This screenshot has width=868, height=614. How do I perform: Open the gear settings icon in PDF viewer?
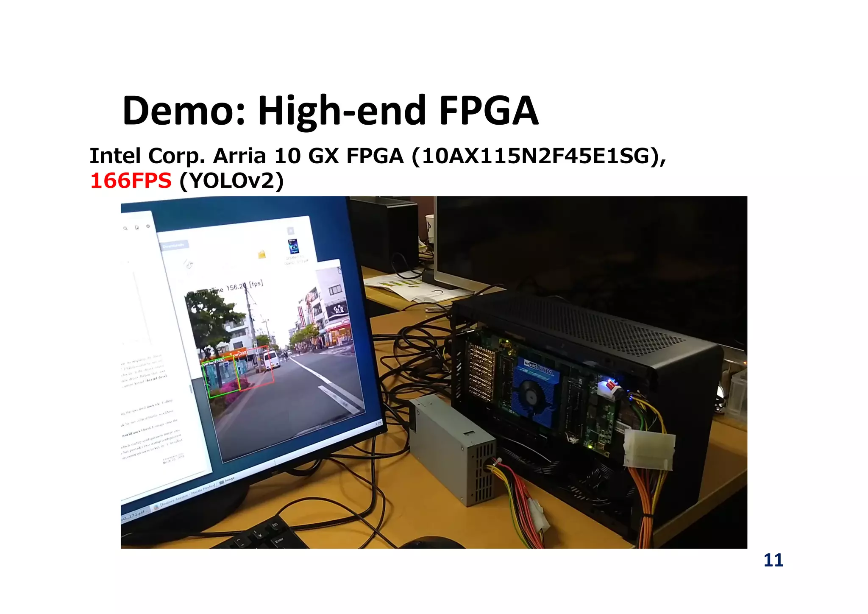pos(148,226)
